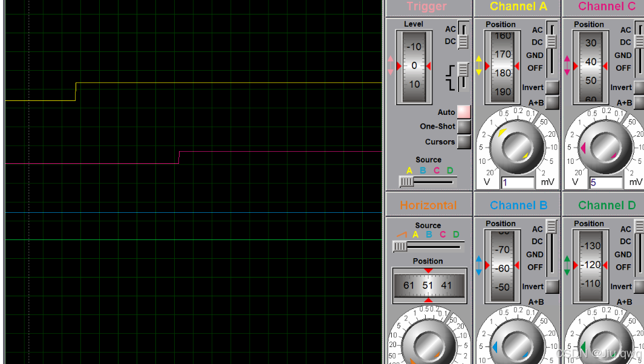Click the yellow Channel A waveform trace
Image resolution: width=644 pixels, height=364 pixels.
click(229, 83)
